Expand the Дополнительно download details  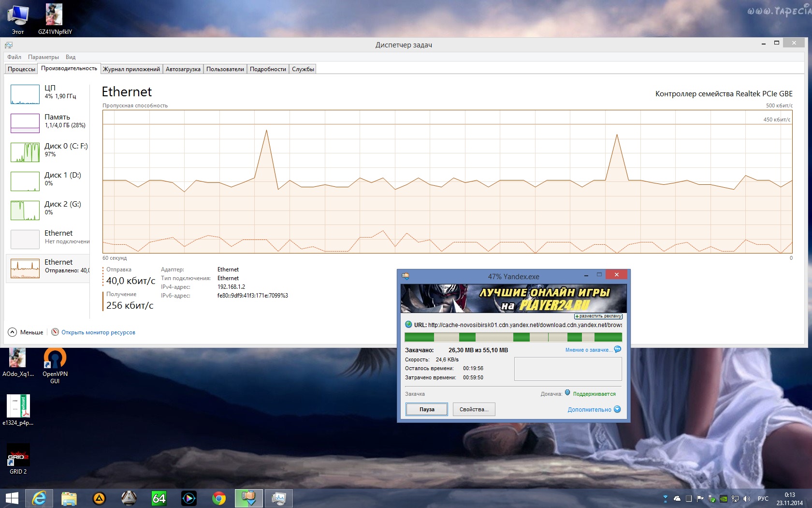594,409
